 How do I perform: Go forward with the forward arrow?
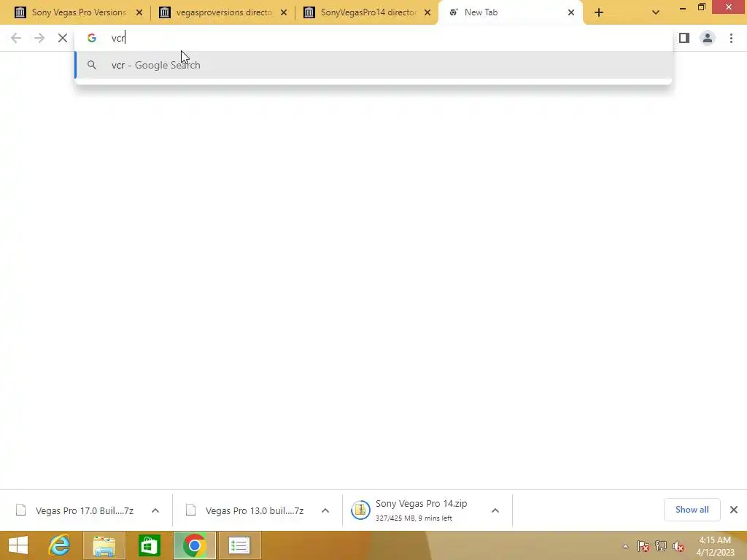coord(39,38)
